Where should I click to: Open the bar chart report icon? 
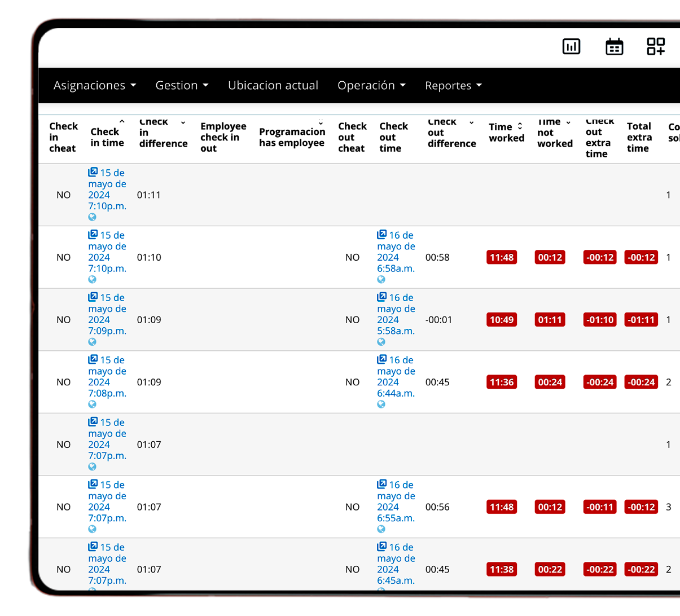click(x=571, y=46)
